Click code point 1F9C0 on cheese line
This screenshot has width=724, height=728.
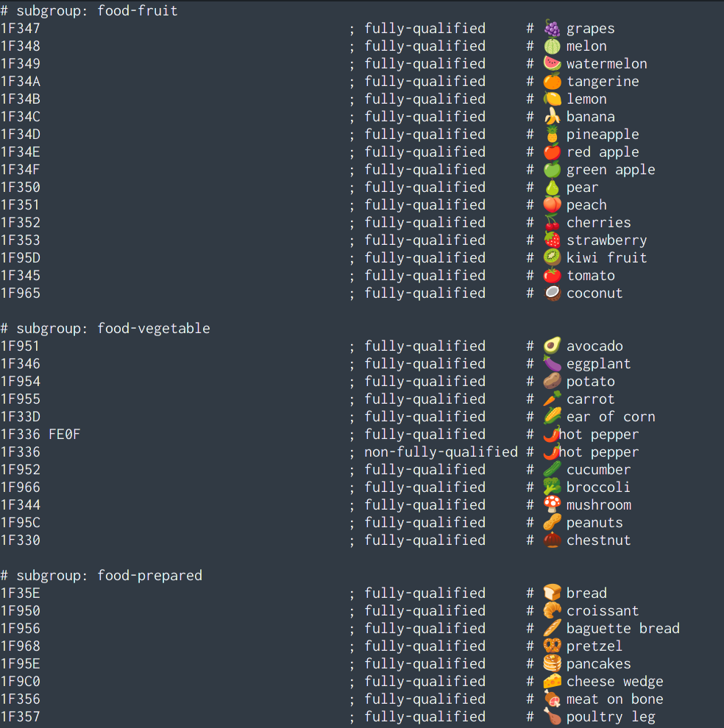(21, 681)
